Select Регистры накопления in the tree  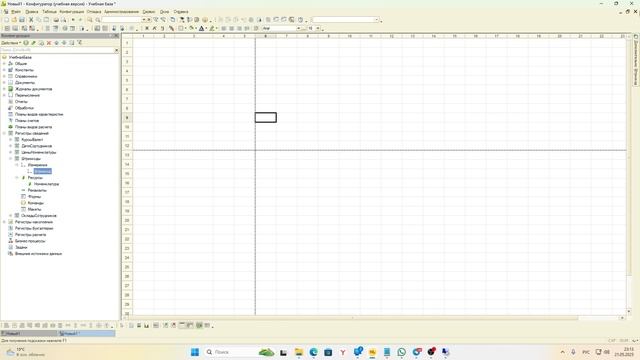(x=34, y=222)
